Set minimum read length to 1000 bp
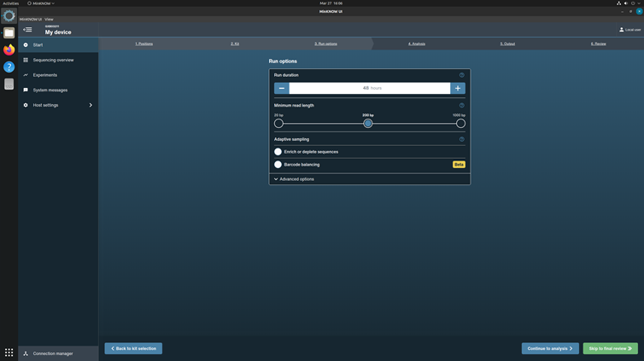The width and height of the screenshot is (644, 361). pos(460,124)
